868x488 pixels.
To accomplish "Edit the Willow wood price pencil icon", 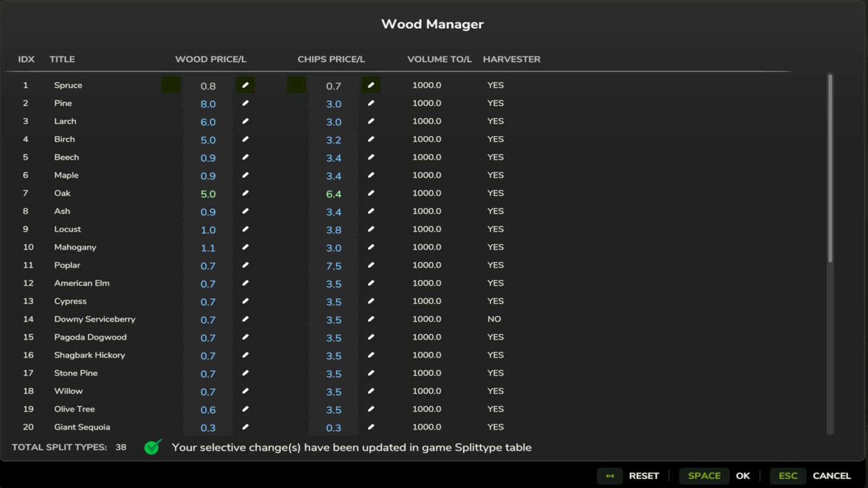I will pos(246,391).
